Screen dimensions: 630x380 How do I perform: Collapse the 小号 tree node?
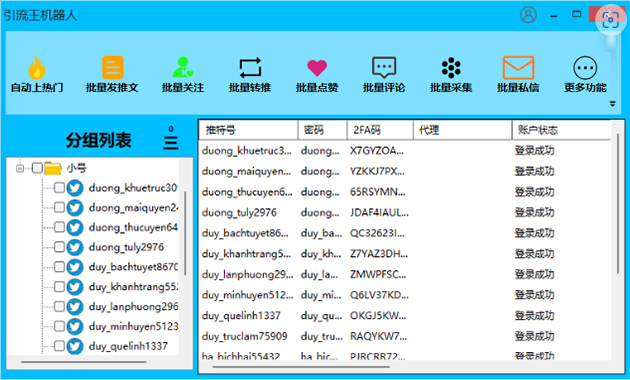pos(20,168)
